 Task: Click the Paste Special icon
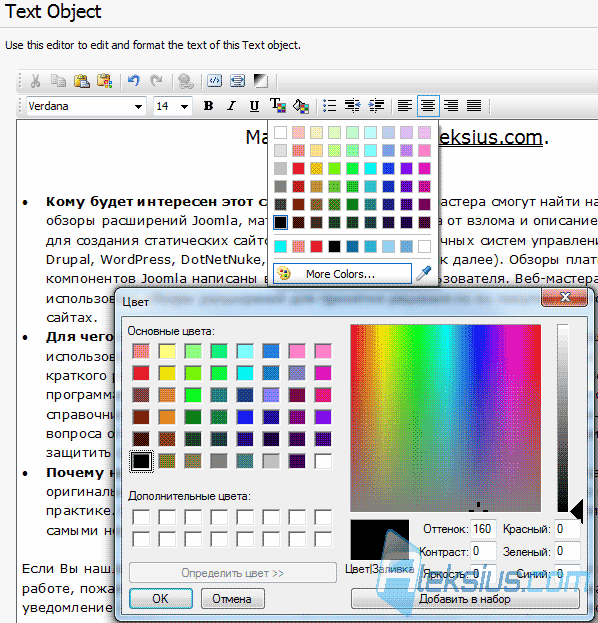coord(105,81)
